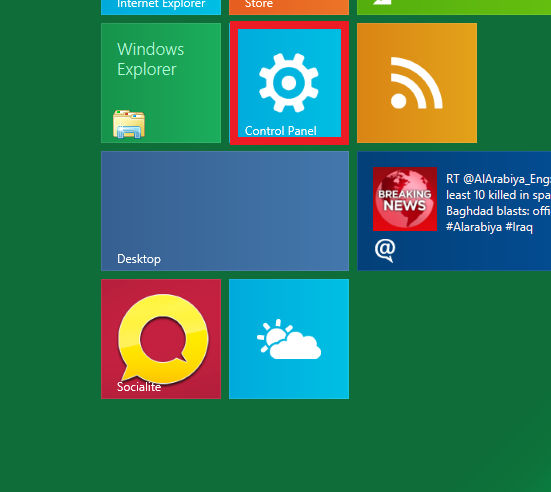Open the green tile at the top right
This screenshot has width=551, height=492.
454,7
